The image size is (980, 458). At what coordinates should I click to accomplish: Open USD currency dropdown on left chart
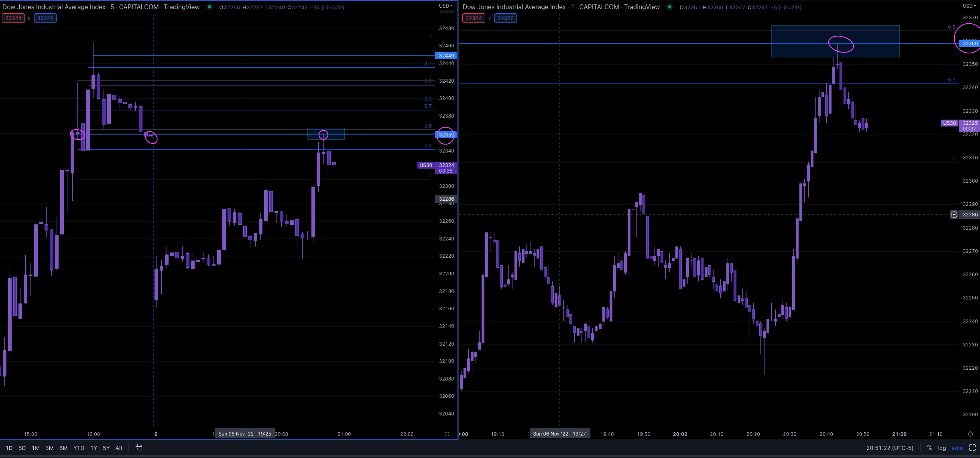point(445,6)
